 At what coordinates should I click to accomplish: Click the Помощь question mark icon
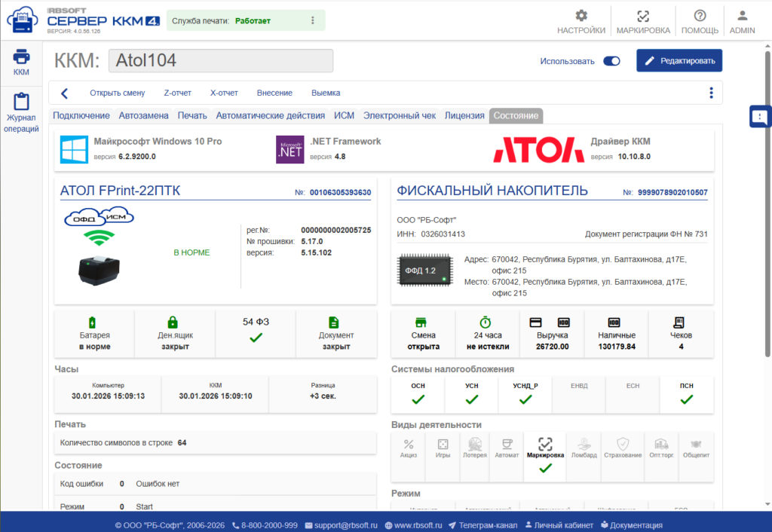coord(700,16)
